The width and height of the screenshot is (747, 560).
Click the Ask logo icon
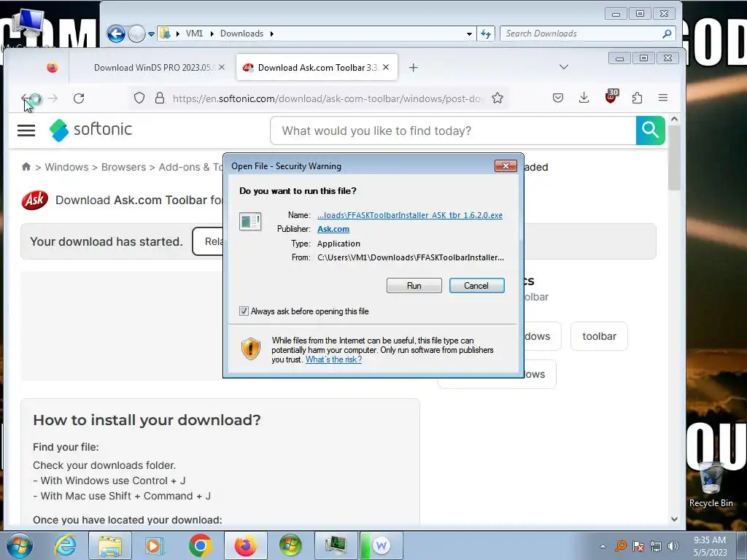point(35,200)
